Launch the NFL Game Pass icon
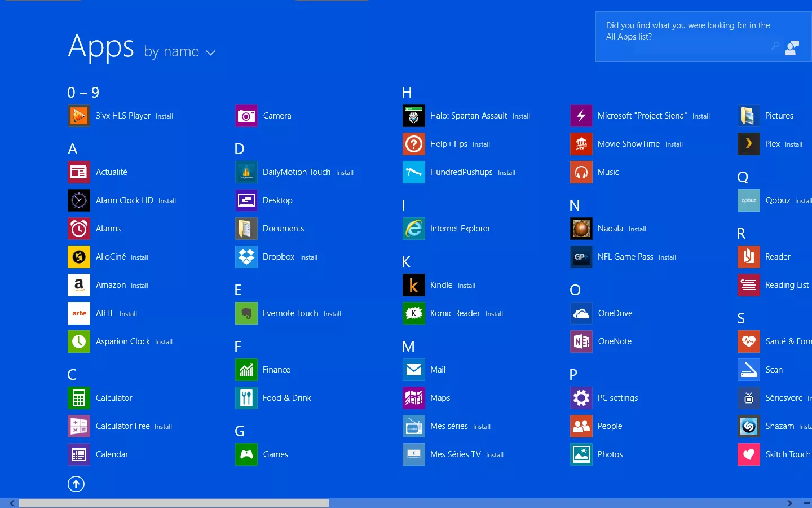 tap(581, 257)
